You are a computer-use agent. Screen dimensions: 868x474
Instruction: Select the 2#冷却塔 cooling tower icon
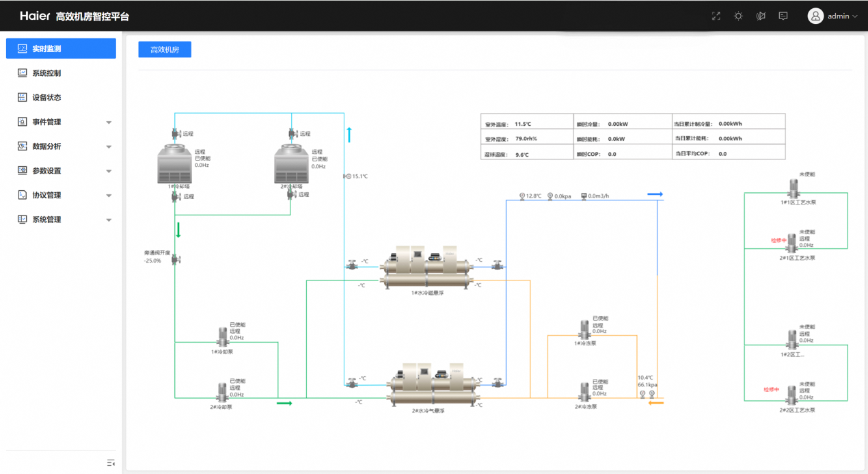[292, 163]
